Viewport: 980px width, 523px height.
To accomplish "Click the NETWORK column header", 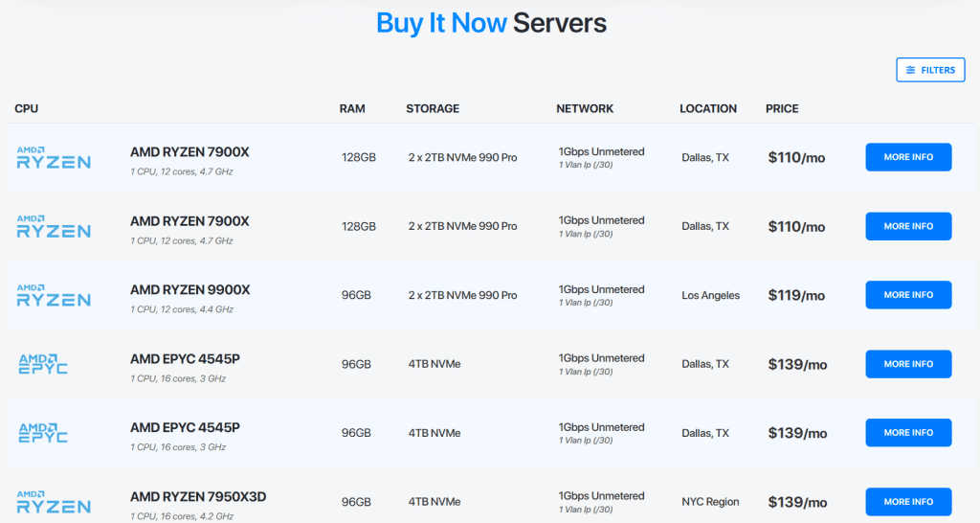I will pos(585,109).
